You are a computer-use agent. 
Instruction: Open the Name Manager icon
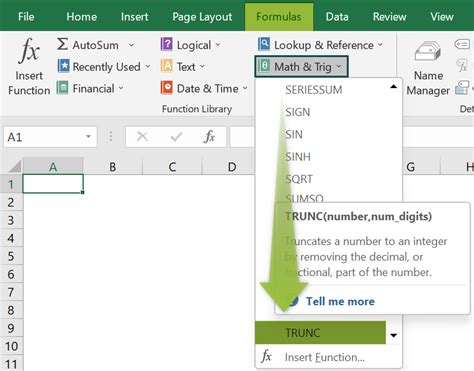pyautogui.click(x=428, y=52)
